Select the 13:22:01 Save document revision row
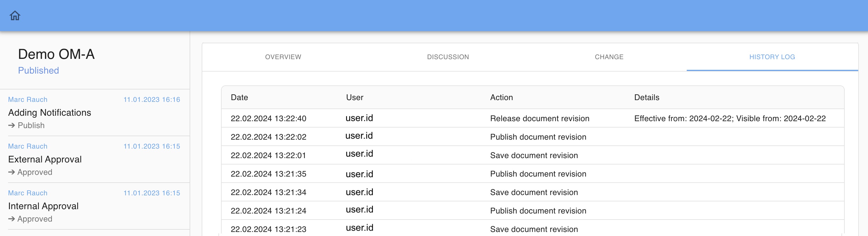Screen dimensions: 868x236 coord(534,156)
